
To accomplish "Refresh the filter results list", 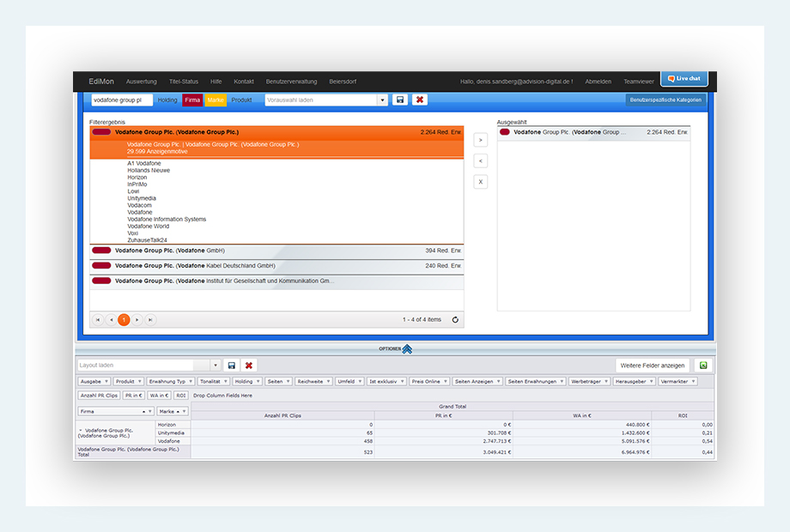I will pyautogui.click(x=455, y=319).
